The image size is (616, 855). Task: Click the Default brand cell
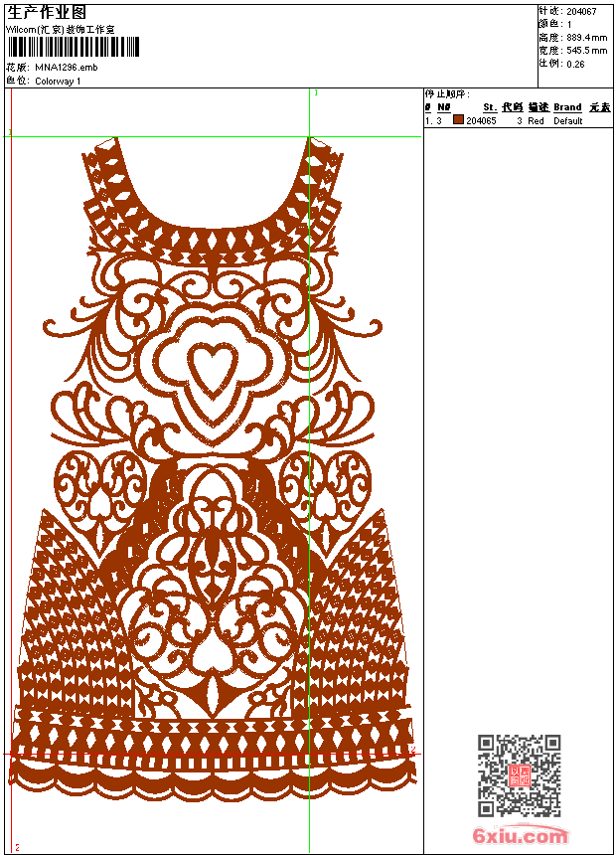(568, 120)
